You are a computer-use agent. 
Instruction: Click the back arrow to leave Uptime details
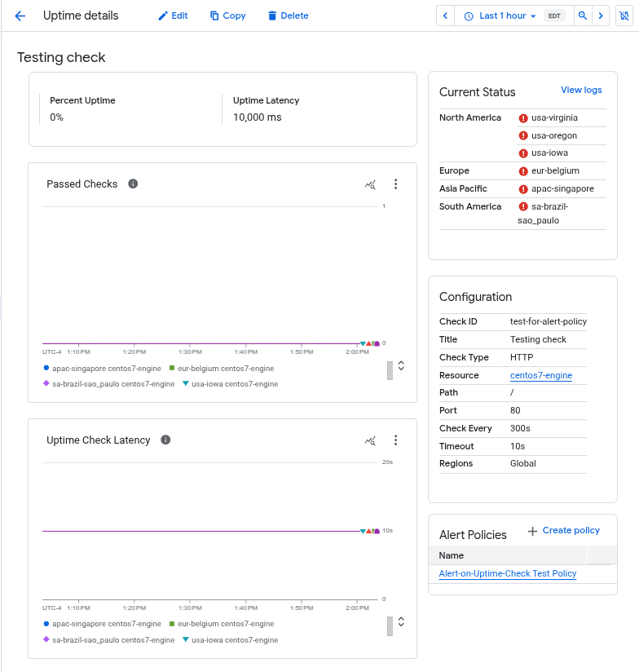click(x=20, y=15)
